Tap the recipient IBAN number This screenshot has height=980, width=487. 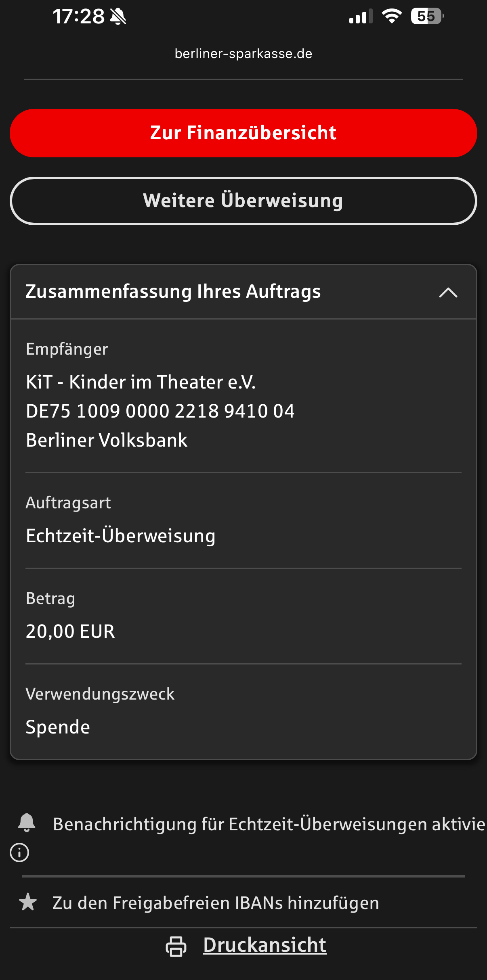point(160,411)
